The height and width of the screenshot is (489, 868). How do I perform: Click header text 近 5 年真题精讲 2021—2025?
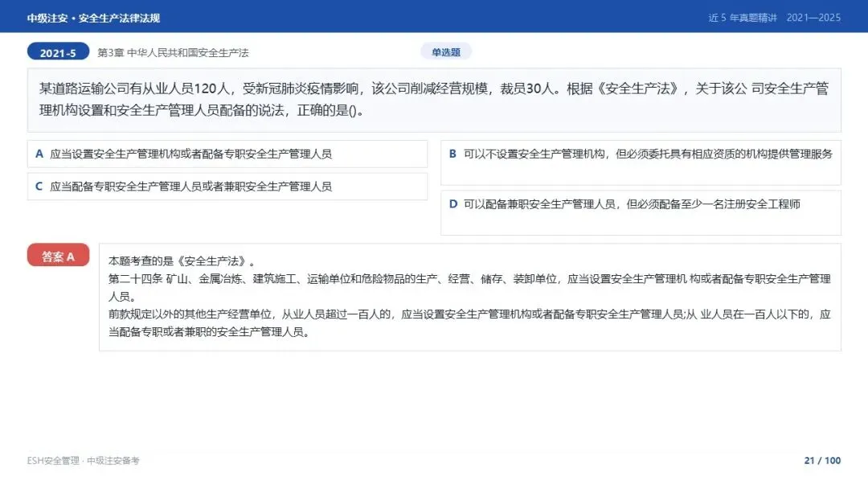coord(775,18)
